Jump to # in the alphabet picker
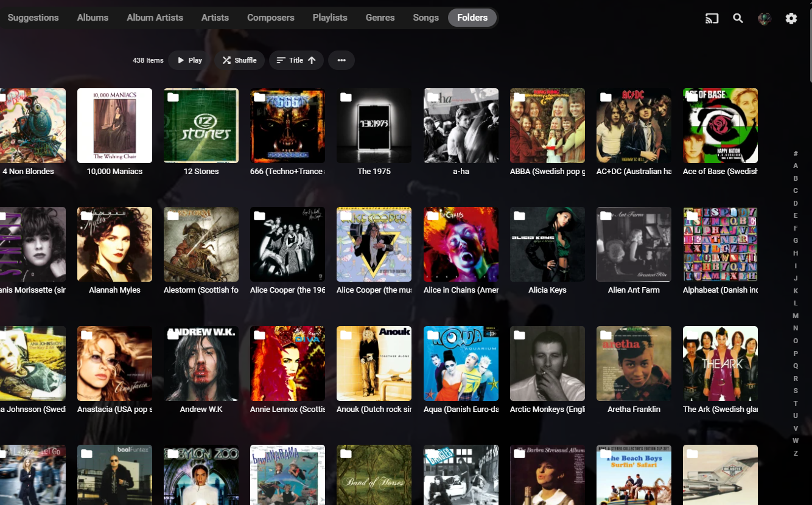812x505 pixels. (x=796, y=153)
